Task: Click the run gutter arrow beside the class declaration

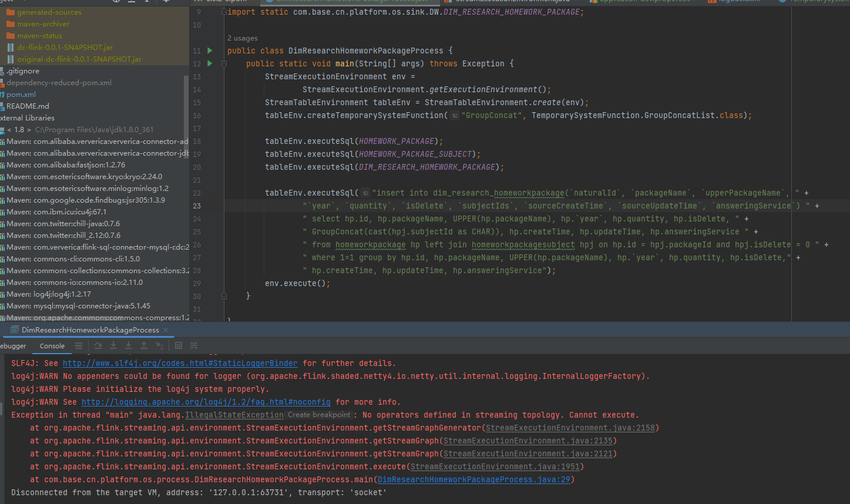Action: coord(210,51)
